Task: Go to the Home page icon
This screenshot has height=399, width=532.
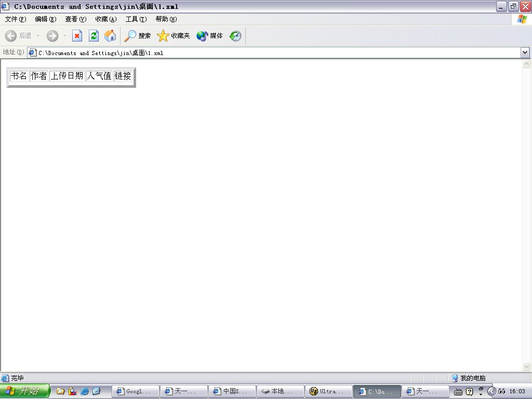Action: pos(110,36)
